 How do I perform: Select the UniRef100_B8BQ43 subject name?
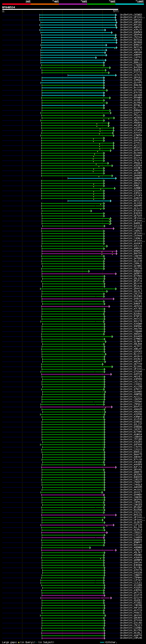click(x=131, y=271)
